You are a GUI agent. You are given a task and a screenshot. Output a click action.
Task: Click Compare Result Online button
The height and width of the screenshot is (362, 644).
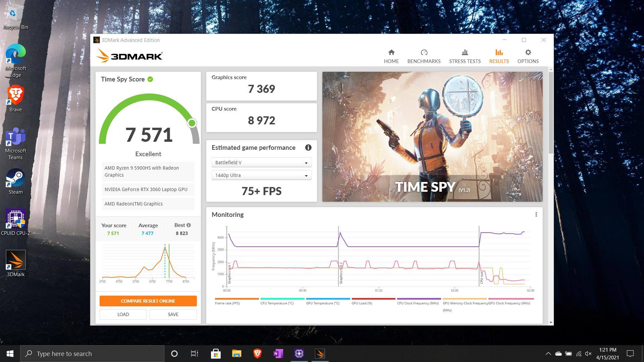click(x=148, y=301)
